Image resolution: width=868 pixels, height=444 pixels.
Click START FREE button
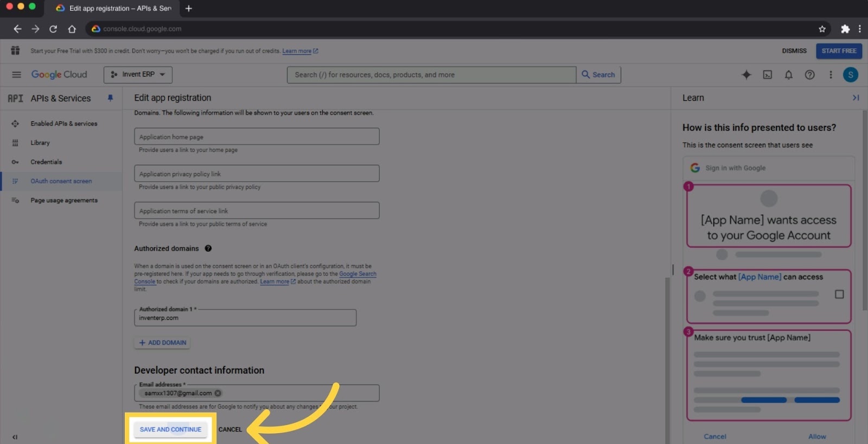(839, 51)
